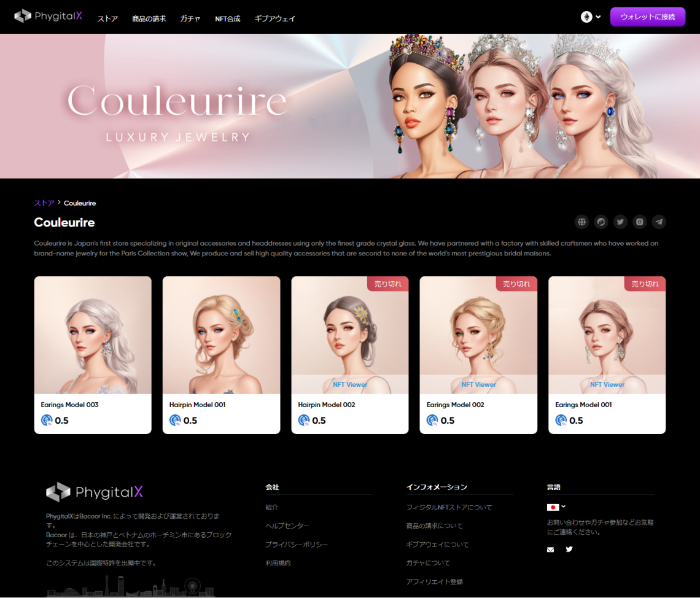The width and height of the screenshot is (700, 598).
Task: Click the price token icon on Earings Model 003
Action: pyautogui.click(x=47, y=421)
